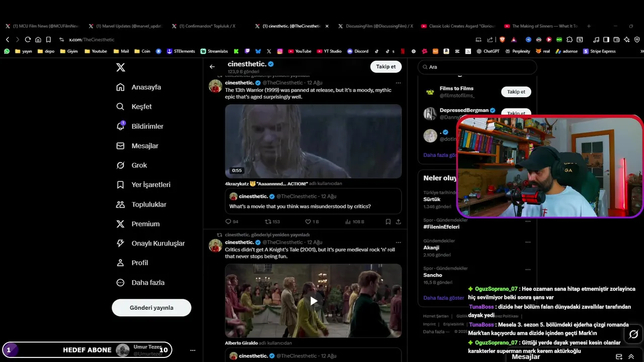The width and height of the screenshot is (644, 362).
Task: Click the Ara search field
Action: tap(478, 67)
